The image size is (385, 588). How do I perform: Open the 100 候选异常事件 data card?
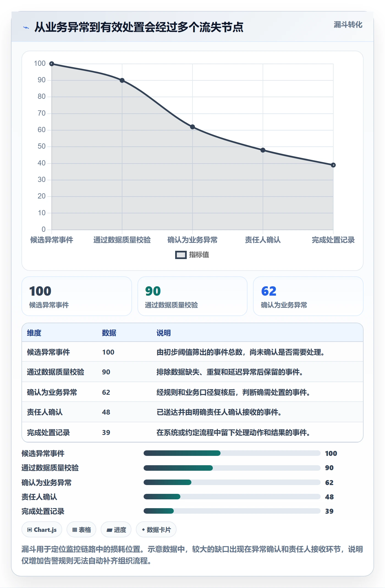coord(77,296)
